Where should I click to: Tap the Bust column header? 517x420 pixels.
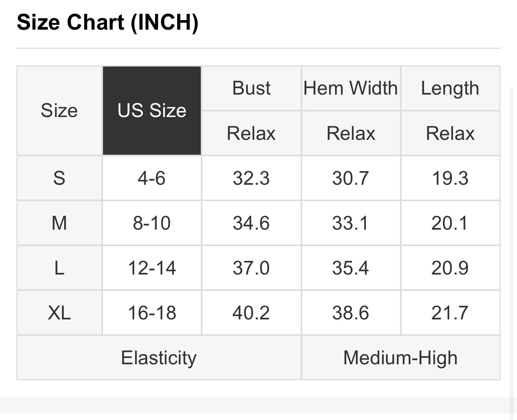251,88
